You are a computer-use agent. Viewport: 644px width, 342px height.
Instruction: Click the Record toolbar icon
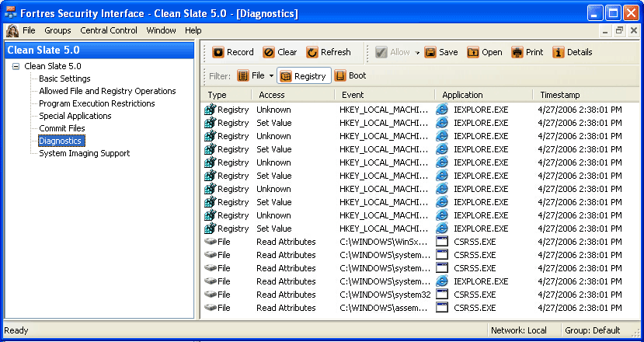click(218, 52)
